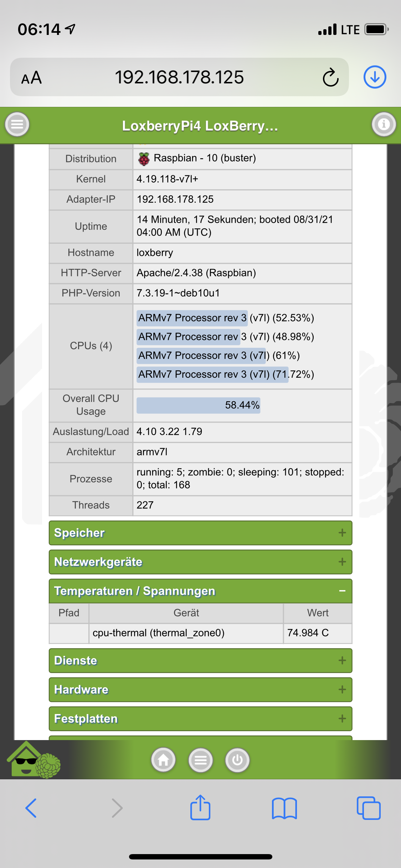401x868 pixels.
Task: Expand the Festplatten section
Action: click(x=200, y=718)
